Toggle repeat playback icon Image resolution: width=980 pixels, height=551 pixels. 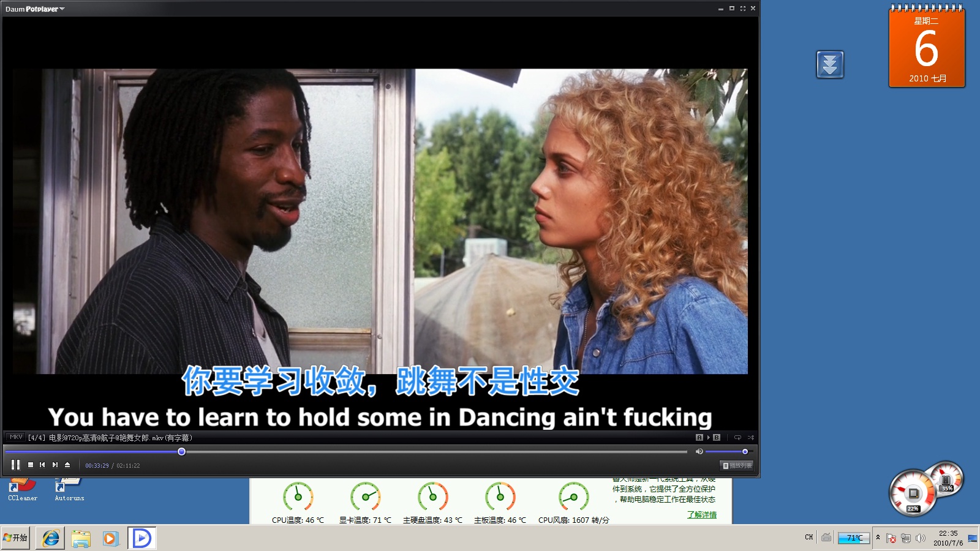[737, 438]
